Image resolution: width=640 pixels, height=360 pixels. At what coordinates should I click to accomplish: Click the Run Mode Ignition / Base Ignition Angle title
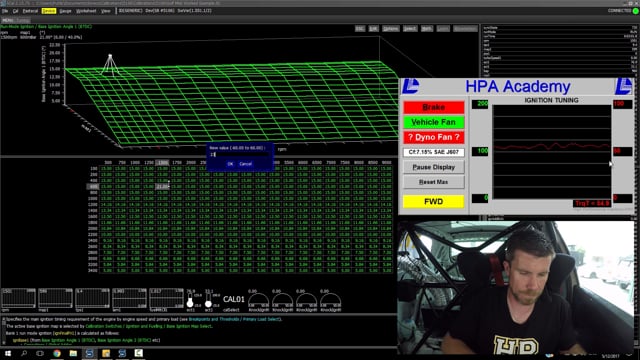46,26
